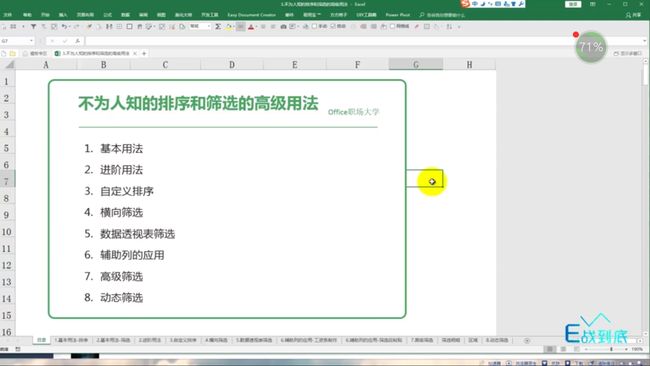This screenshot has height=366, width=650.
Task: Click the cancel X icon in formula bar
Action: pyautogui.click(x=52, y=41)
